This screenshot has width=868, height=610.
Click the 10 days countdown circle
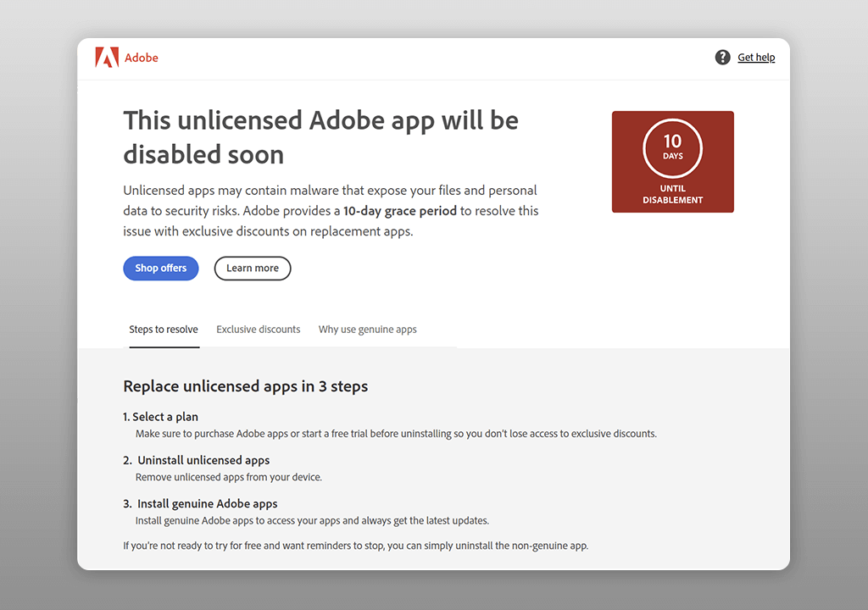pyautogui.click(x=672, y=147)
